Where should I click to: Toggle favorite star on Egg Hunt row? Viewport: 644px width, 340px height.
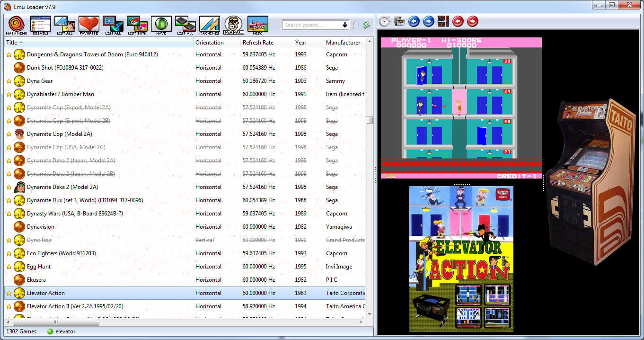(x=9, y=267)
